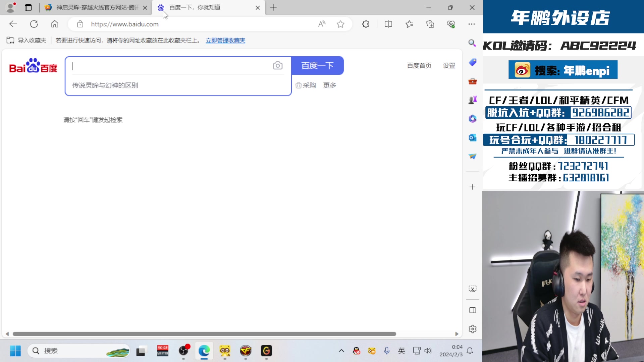Open tab actions menu
This screenshot has width=644, height=362.
tap(28, 7)
